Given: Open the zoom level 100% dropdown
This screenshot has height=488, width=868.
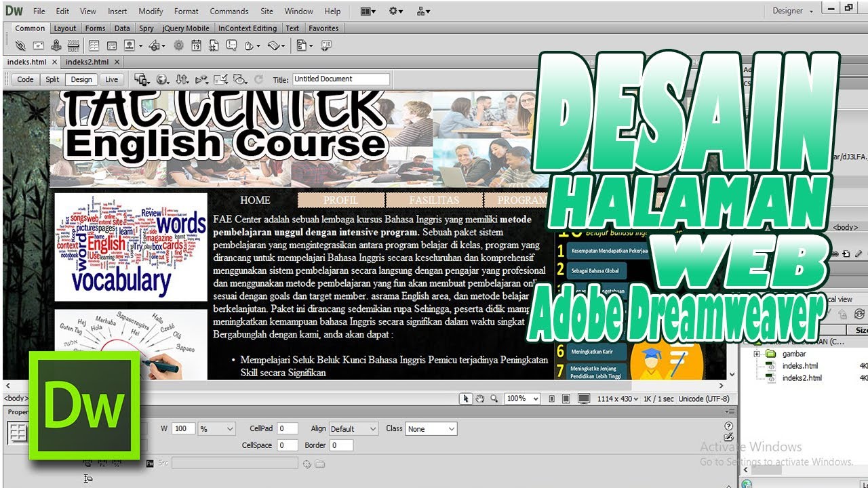Looking at the screenshot, I should pyautogui.click(x=522, y=399).
